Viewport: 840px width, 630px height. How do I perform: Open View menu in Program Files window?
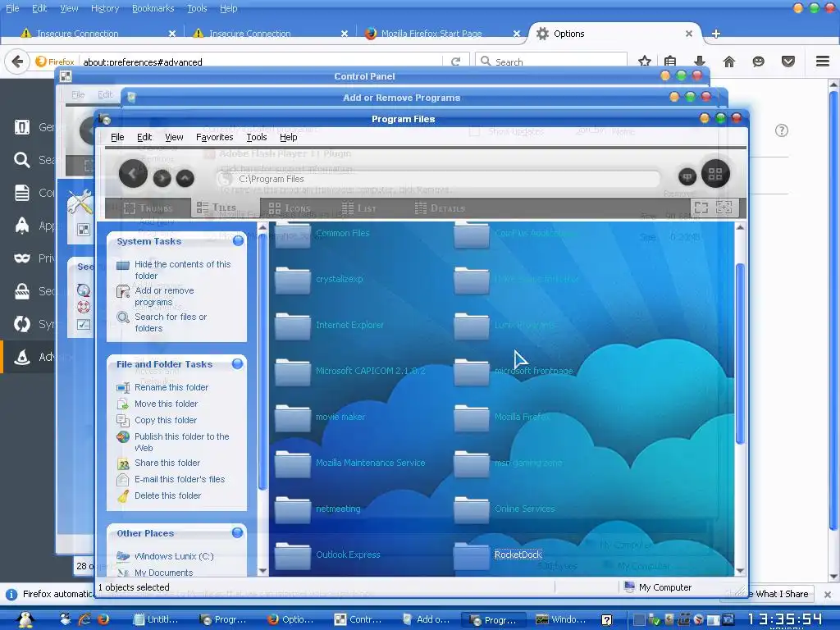pos(174,137)
